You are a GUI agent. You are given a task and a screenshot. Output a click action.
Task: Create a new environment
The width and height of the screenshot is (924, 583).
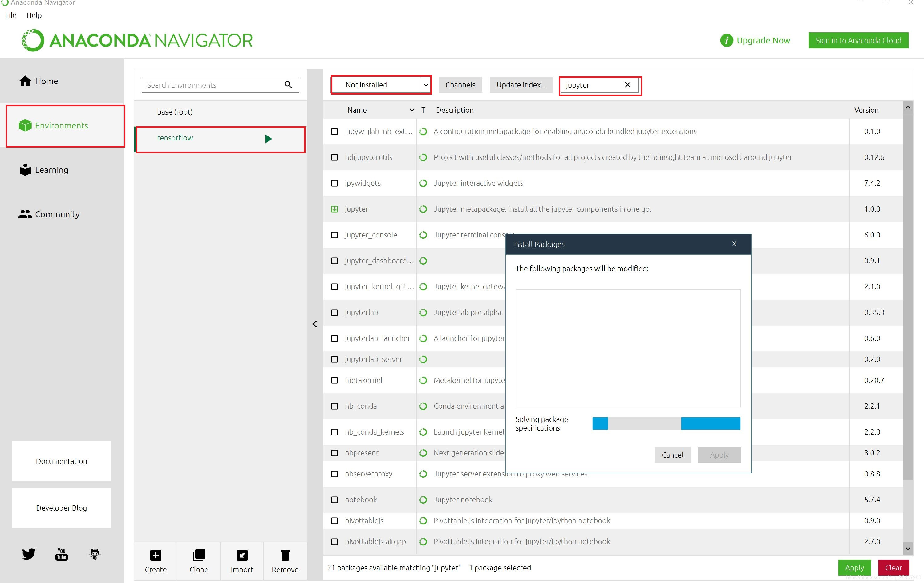pos(156,561)
